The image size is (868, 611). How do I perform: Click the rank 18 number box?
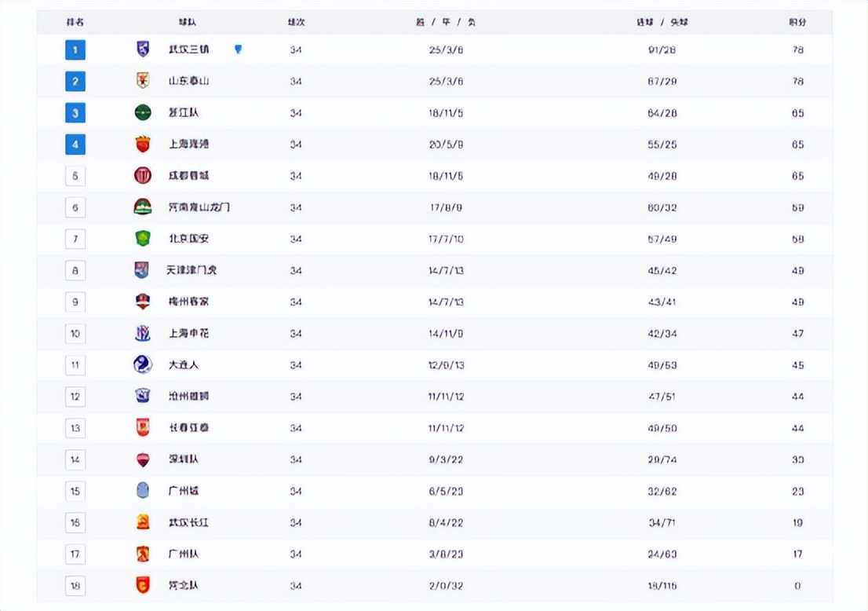point(75,585)
